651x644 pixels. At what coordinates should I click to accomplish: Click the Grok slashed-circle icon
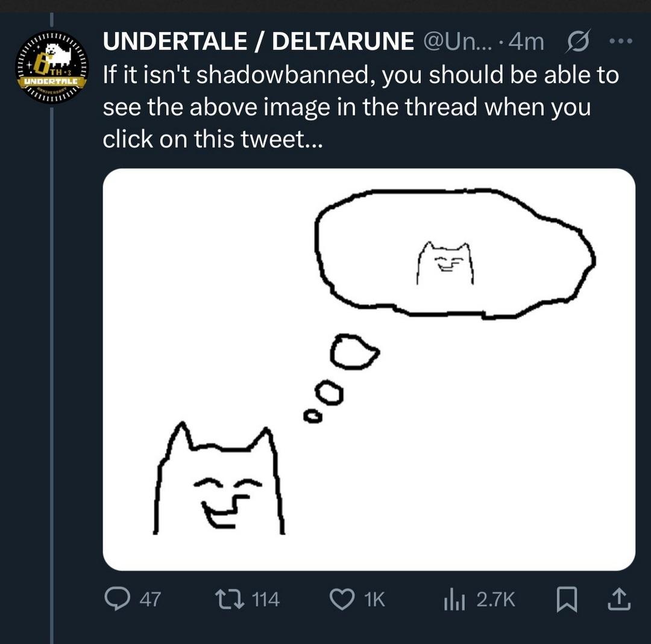pos(577,41)
